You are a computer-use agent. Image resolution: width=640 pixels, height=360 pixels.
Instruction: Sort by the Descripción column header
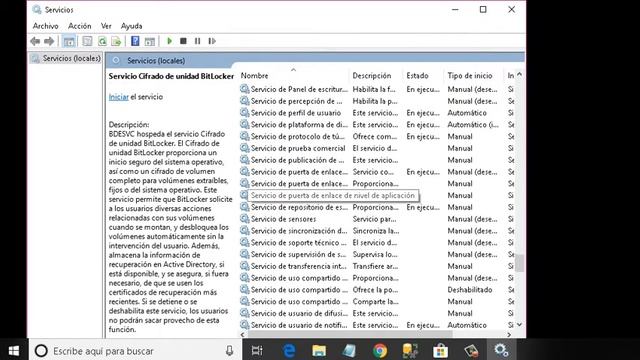click(x=376, y=76)
